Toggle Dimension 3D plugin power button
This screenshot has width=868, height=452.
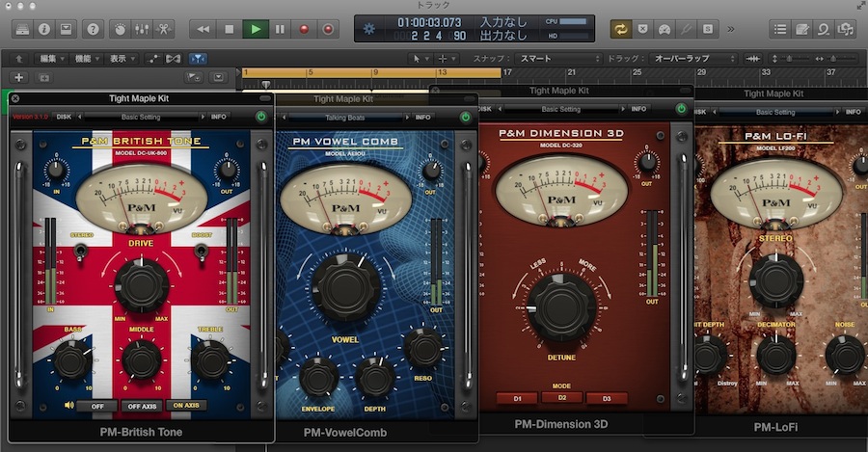click(681, 109)
